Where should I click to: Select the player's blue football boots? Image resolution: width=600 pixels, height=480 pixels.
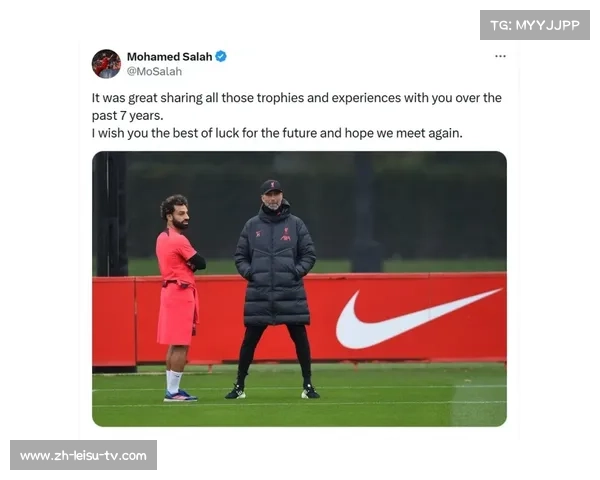(181, 396)
